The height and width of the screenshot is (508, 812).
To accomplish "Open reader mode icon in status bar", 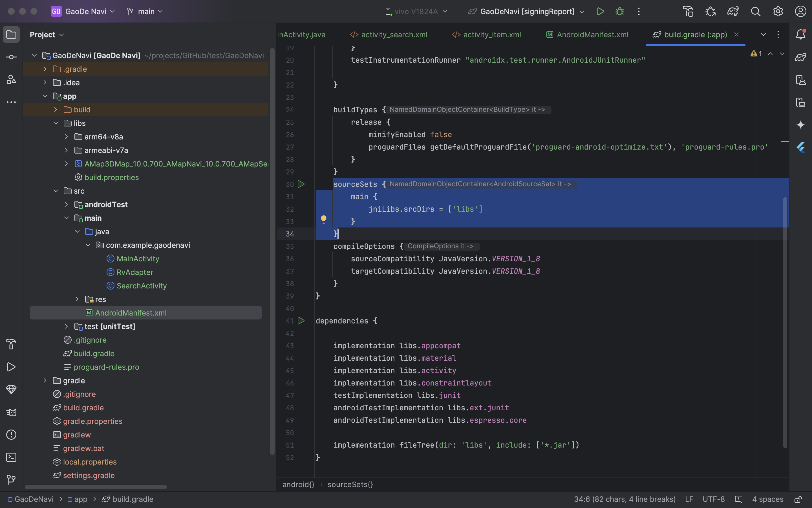I will point(738,499).
